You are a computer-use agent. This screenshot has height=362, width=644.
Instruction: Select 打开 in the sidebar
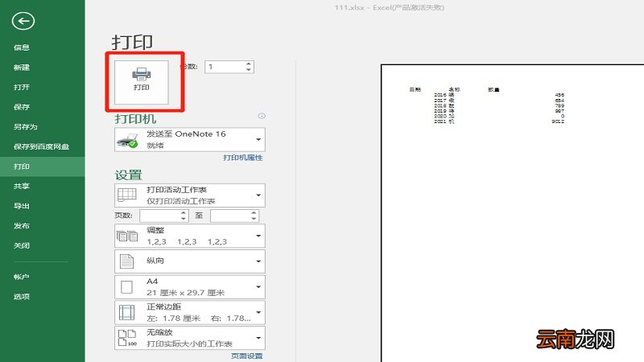[x=22, y=87]
